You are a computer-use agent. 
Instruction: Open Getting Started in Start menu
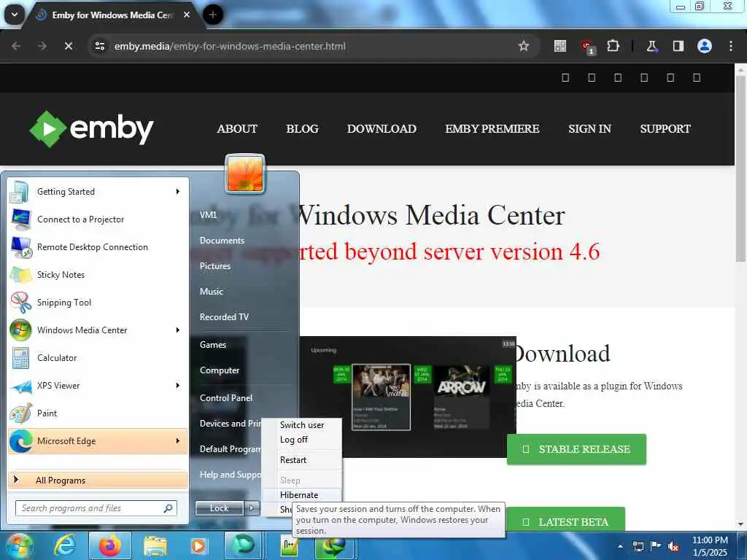(98, 192)
